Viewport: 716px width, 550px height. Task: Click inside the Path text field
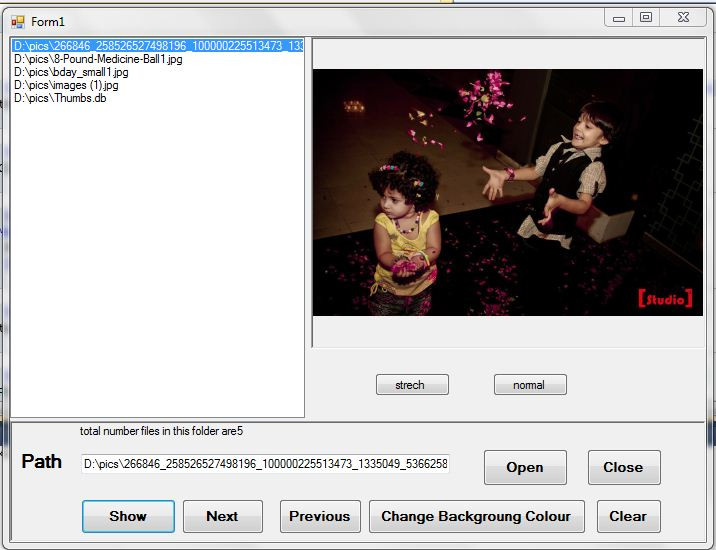coord(265,464)
